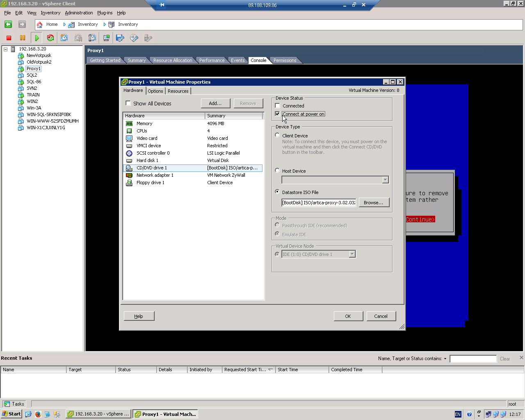Click the green Power On play icon
525x420 pixels.
[x=37, y=38]
